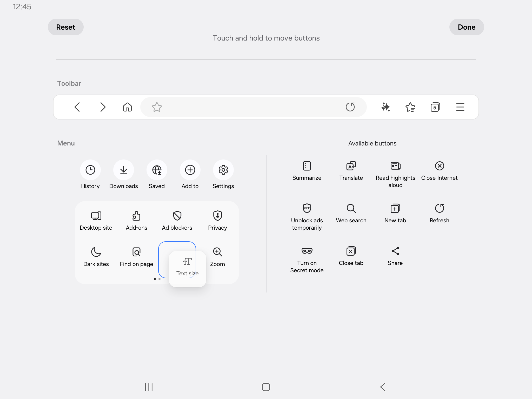Tap the Summarize button icon
This screenshot has height=399, width=532.
[x=307, y=166]
